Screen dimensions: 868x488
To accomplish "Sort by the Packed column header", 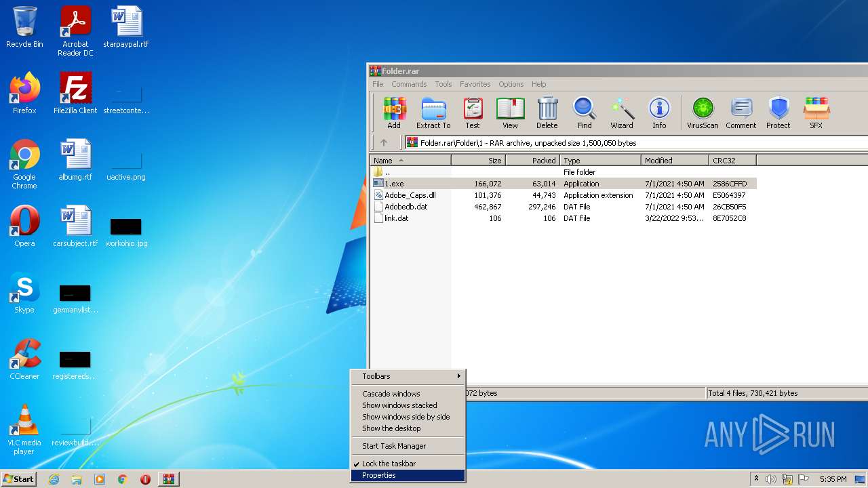I will (x=532, y=161).
